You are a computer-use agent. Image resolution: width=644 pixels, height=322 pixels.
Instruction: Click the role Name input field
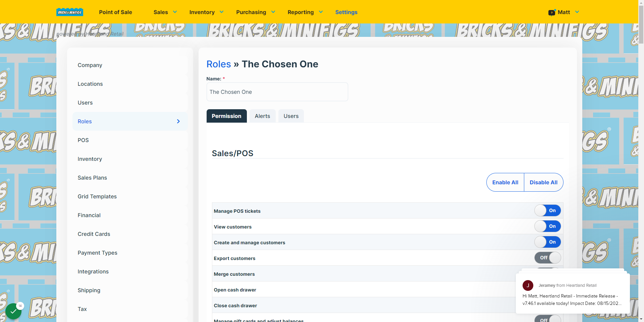click(x=277, y=92)
